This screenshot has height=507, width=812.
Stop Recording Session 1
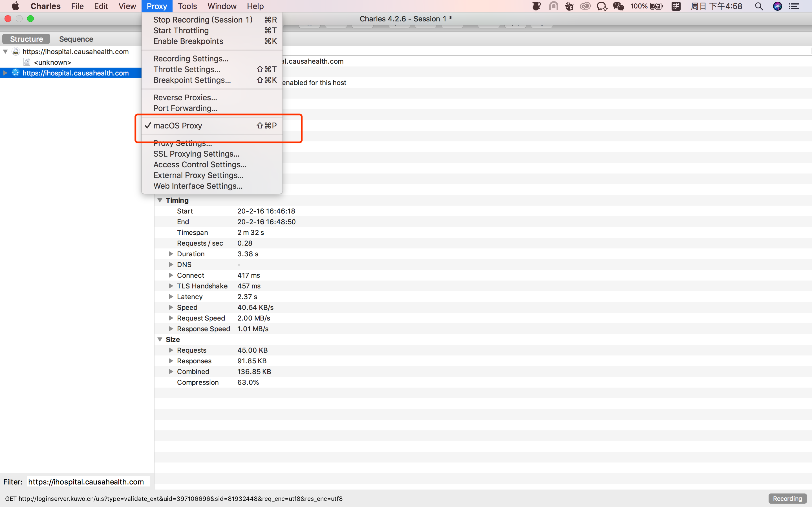click(x=203, y=20)
